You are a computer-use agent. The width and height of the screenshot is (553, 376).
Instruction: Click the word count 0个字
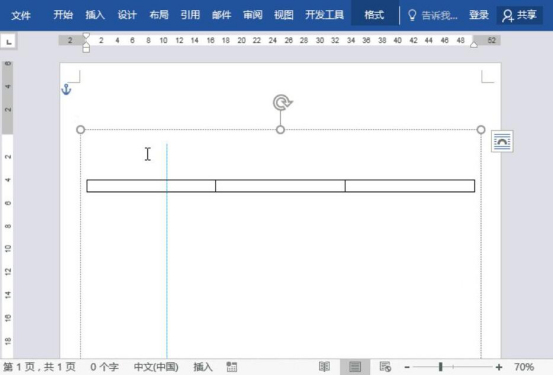click(104, 367)
